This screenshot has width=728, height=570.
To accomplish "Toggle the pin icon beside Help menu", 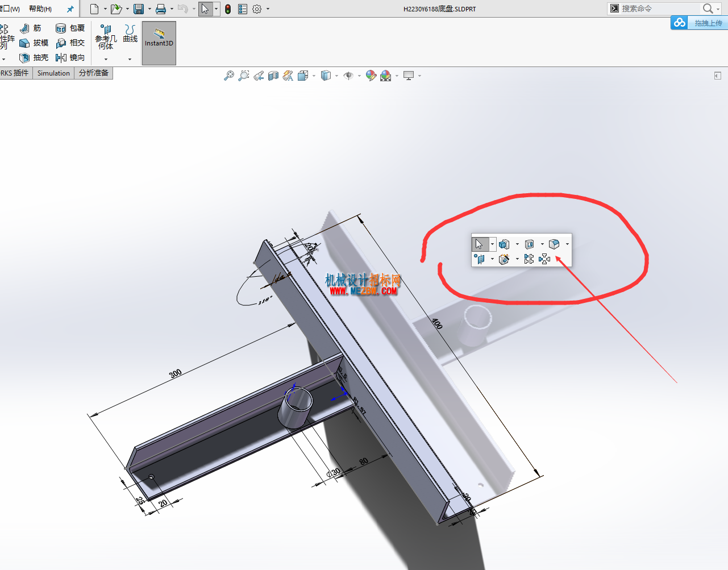I will click(x=70, y=9).
